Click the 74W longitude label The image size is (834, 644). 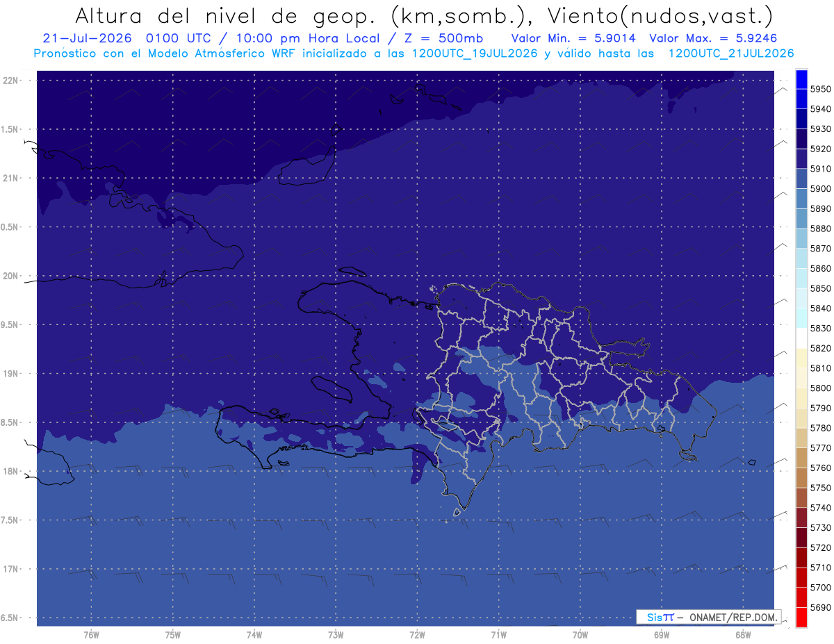point(254,634)
